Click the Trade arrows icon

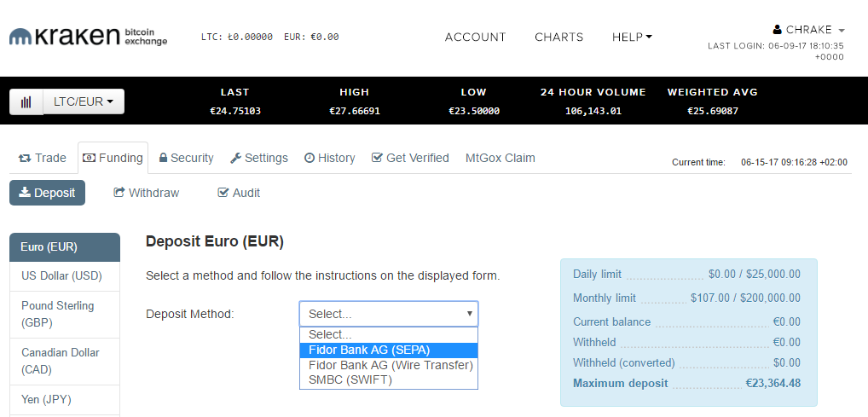tap(25, 159)
